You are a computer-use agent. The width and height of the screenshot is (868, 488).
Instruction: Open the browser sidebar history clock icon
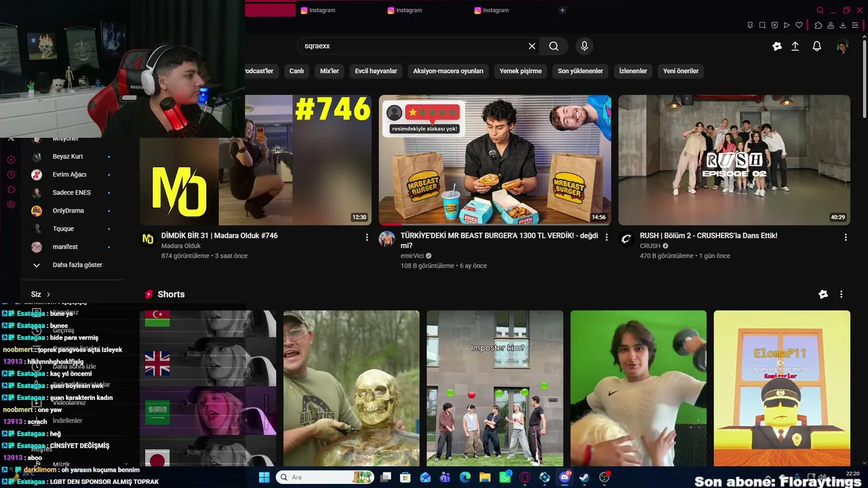(x=11, y=174)
